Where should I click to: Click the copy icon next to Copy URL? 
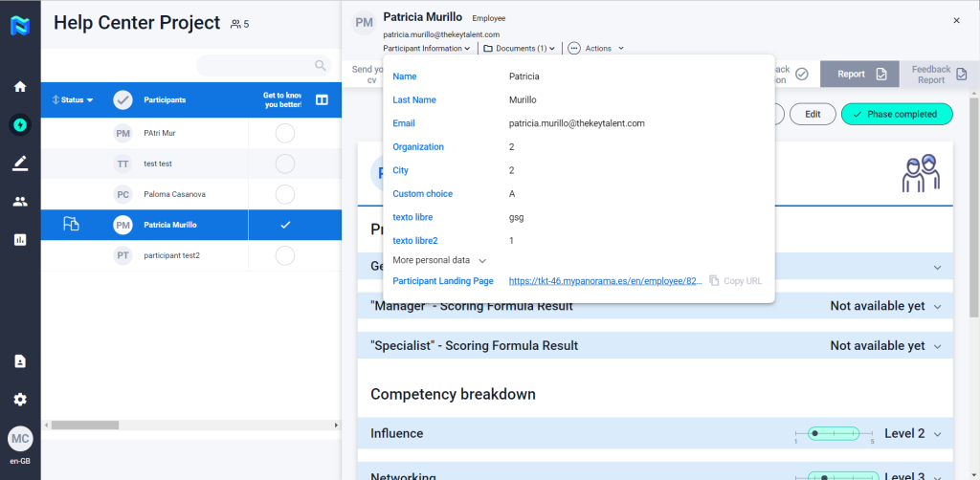pyautogui.click(x=714, y=281)
